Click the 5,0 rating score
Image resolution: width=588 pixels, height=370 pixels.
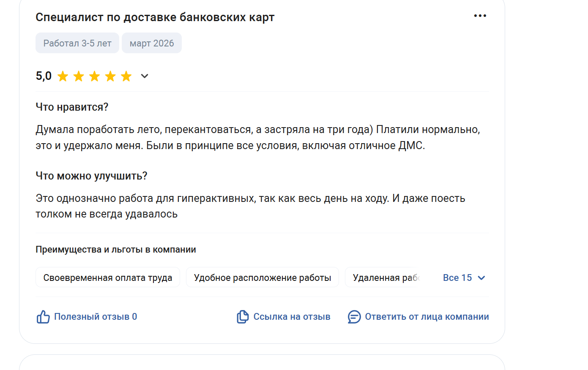[x=44, y=76]
